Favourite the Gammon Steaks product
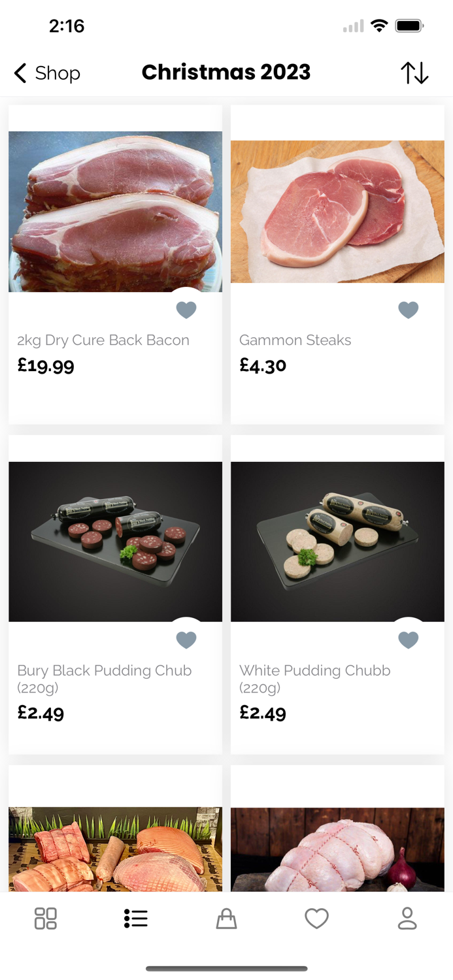The width and height of the screenshot is (453, 980). point(408,310)
